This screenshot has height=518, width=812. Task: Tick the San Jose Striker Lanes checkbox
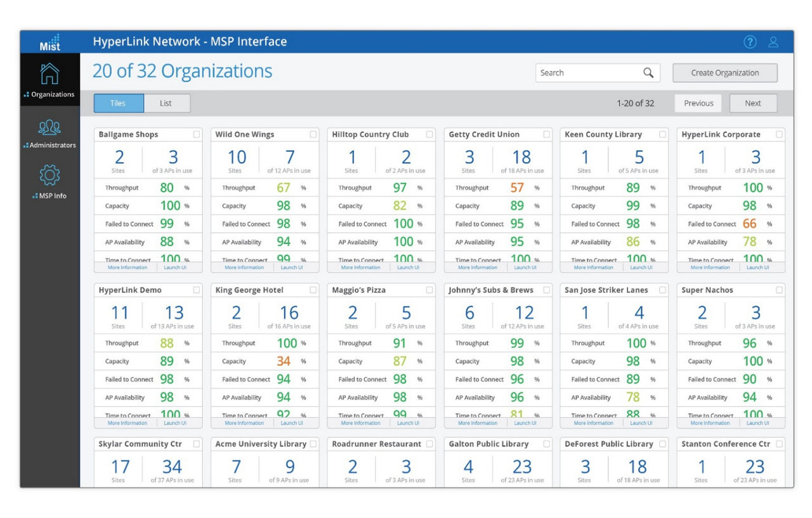(662, 290)
